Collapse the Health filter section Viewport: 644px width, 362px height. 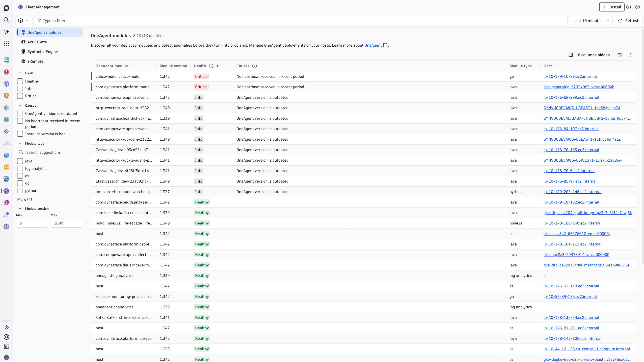(x=20, y=73)
